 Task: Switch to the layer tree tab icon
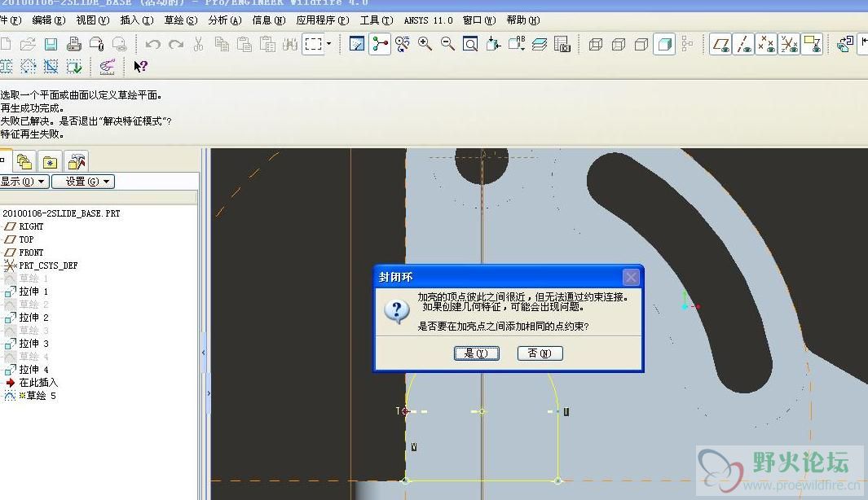[x=24, y=161]
